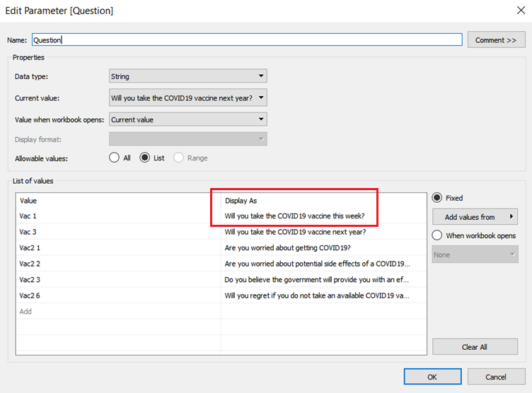Viewport: 532px width, 393px height.
Task: Select the When workbook opens radio button
Action: (437, 235)
